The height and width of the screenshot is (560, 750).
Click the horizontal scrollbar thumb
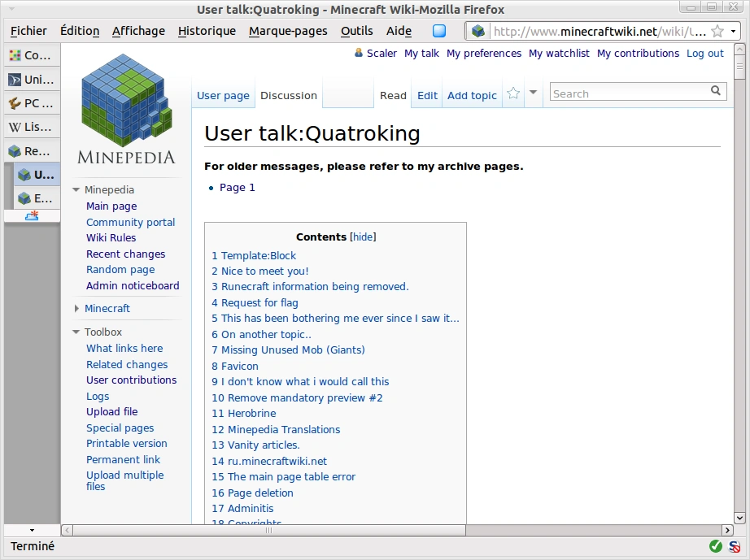[268, 531]
